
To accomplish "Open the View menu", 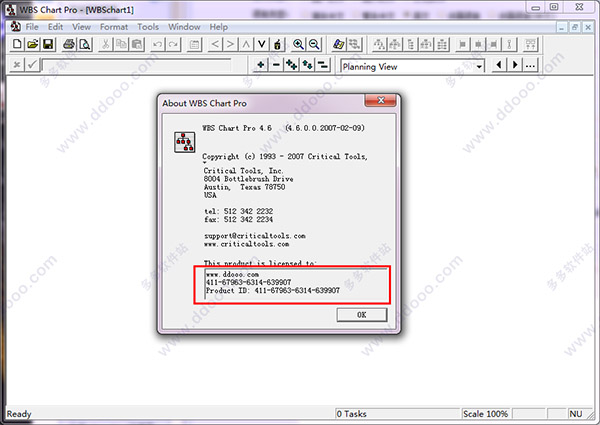I will [x=82, y=27].
